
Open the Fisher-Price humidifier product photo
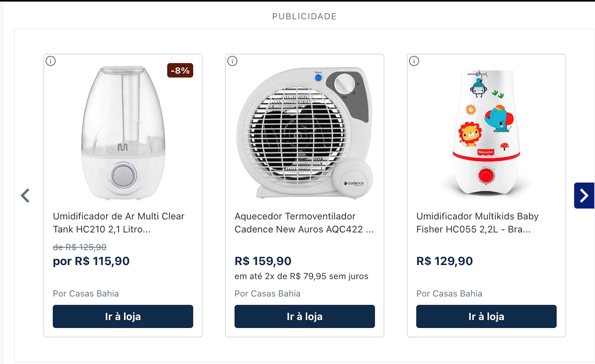486,133
